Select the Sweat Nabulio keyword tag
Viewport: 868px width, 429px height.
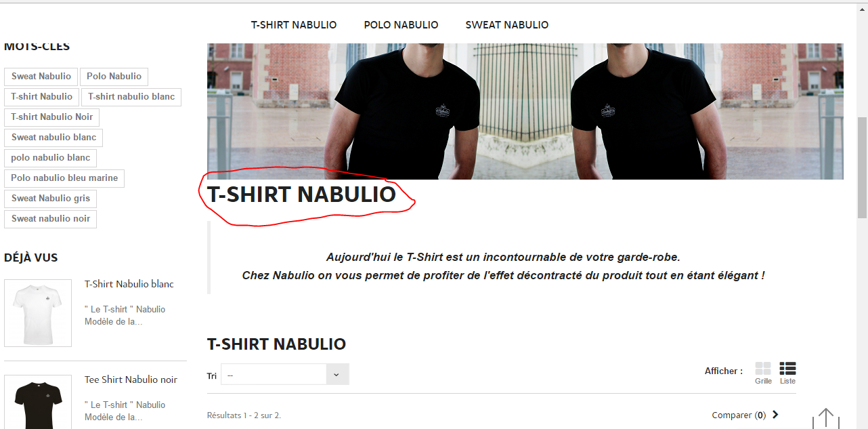[41, 77]
